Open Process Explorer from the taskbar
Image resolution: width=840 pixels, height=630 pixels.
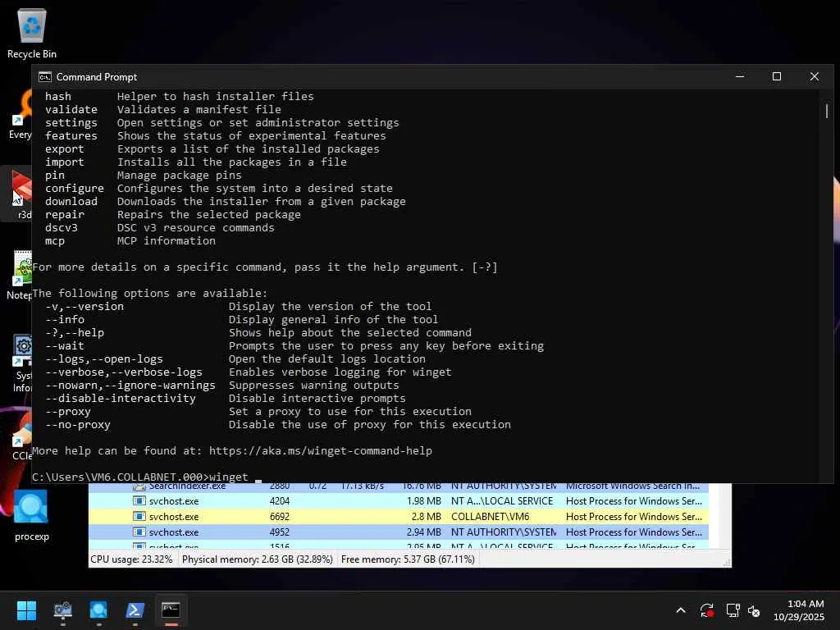pos(98,610)
